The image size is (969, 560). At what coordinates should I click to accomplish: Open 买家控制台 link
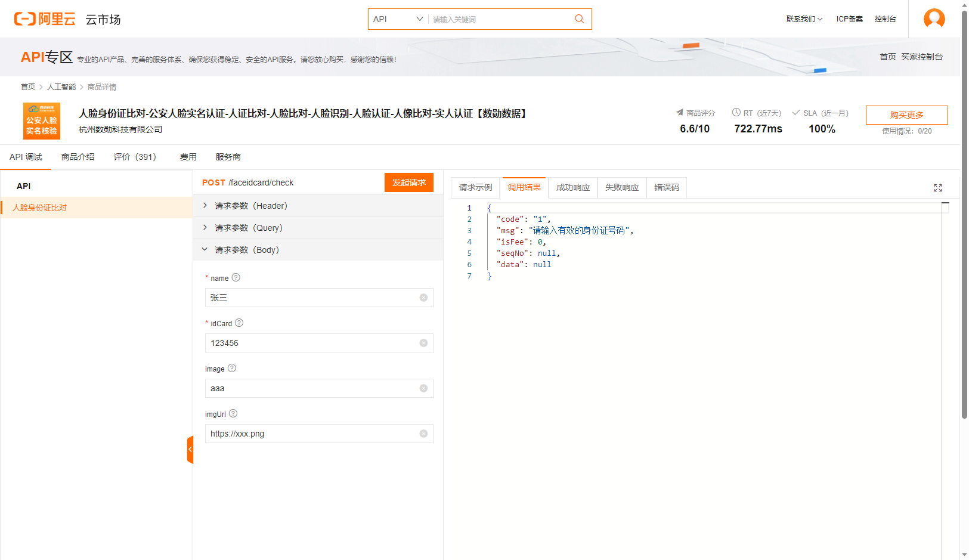click(921, 57)
